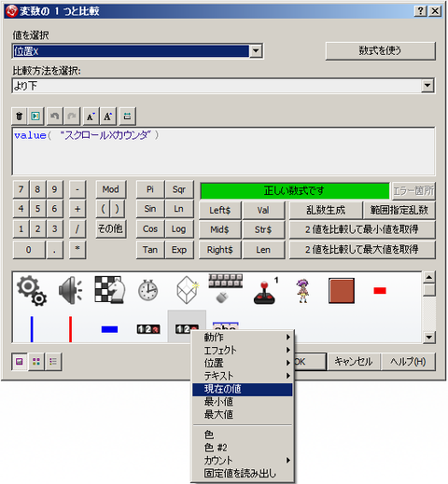Click 2値を比較して最小値を取得 button
This screenshot has width=448, height=484.
point(362,229)
